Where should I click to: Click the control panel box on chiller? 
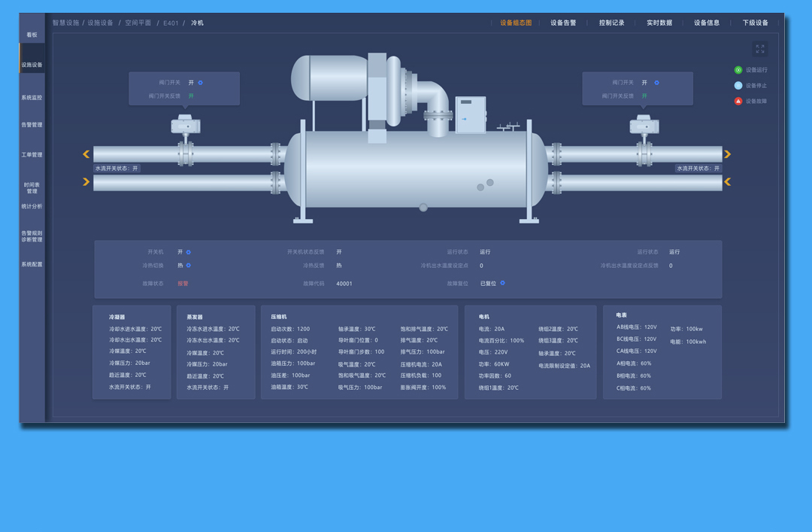(x=471, y=116)
